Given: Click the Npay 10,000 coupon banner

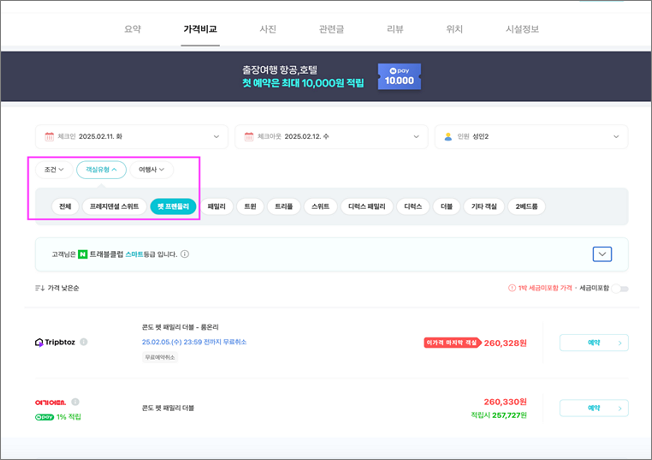Looking at the screenshot, I should point(399,77).
